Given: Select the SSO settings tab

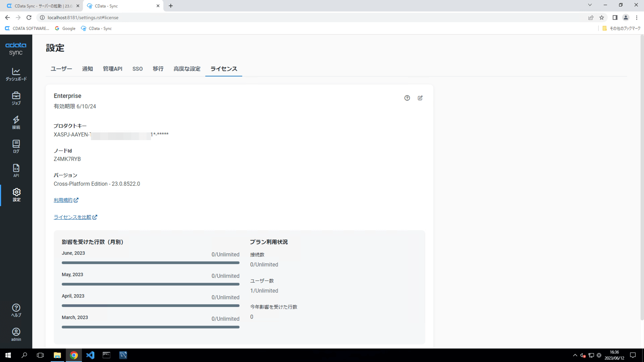Looking at the screenshot, I should (137, 69).
